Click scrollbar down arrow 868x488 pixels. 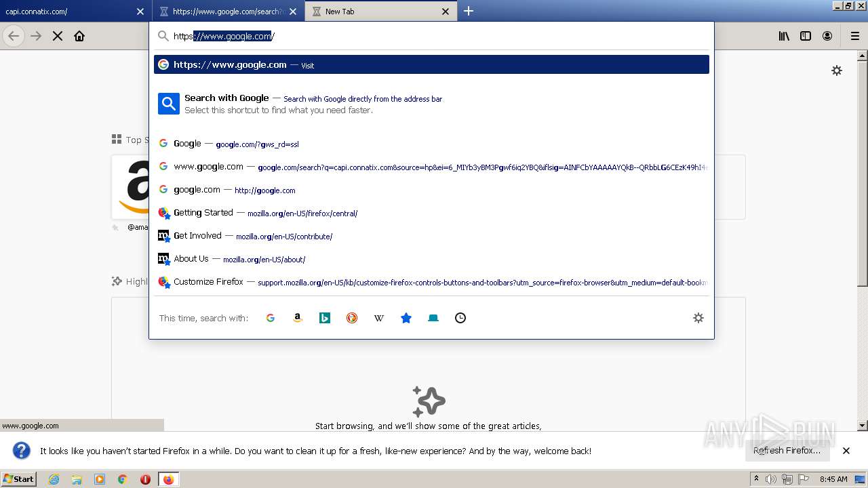pos(863,425)
